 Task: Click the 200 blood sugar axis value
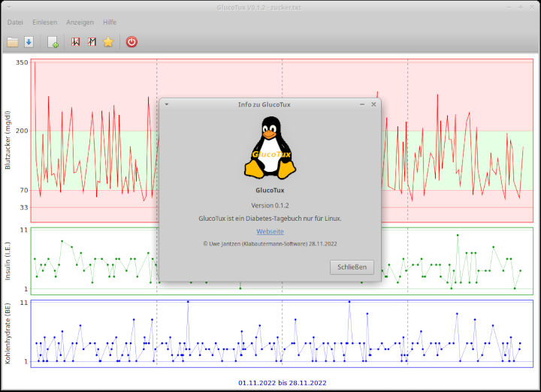coord(22,131)
